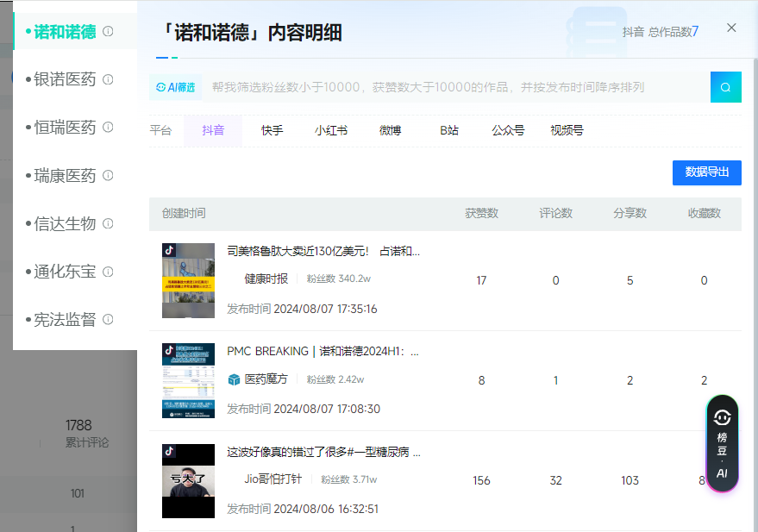Focus the AI filter search input field
This screenshot has height=532, width=758.
coord(456,87)
